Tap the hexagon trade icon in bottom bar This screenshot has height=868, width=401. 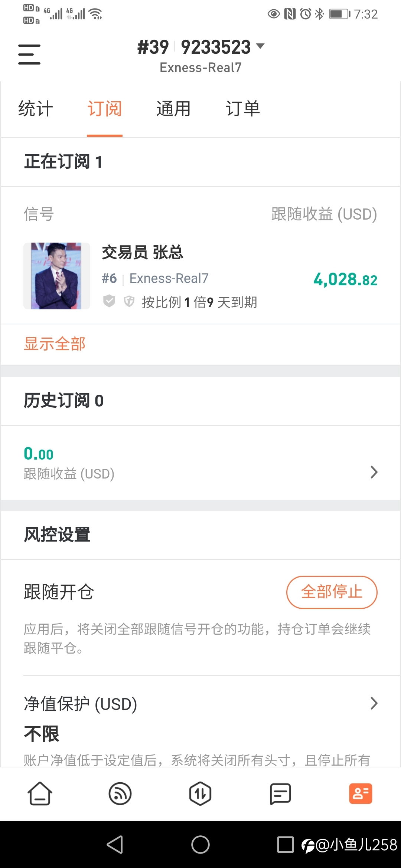click(200, 794)
